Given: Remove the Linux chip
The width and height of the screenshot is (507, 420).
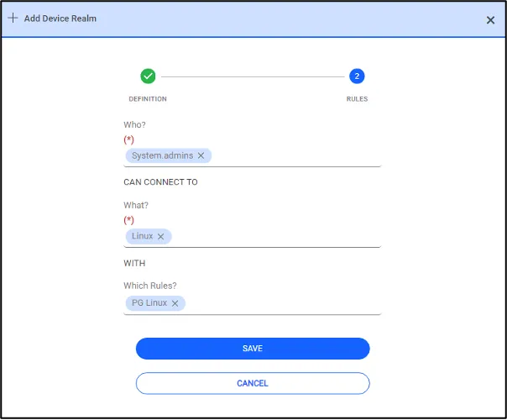Looking at the screenshot, I should coord(160,237).
